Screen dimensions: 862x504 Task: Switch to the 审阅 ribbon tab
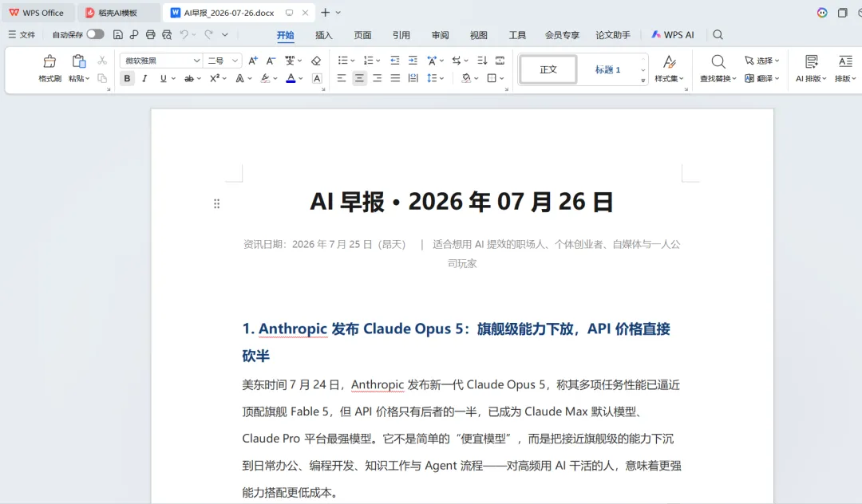[441, 34]
